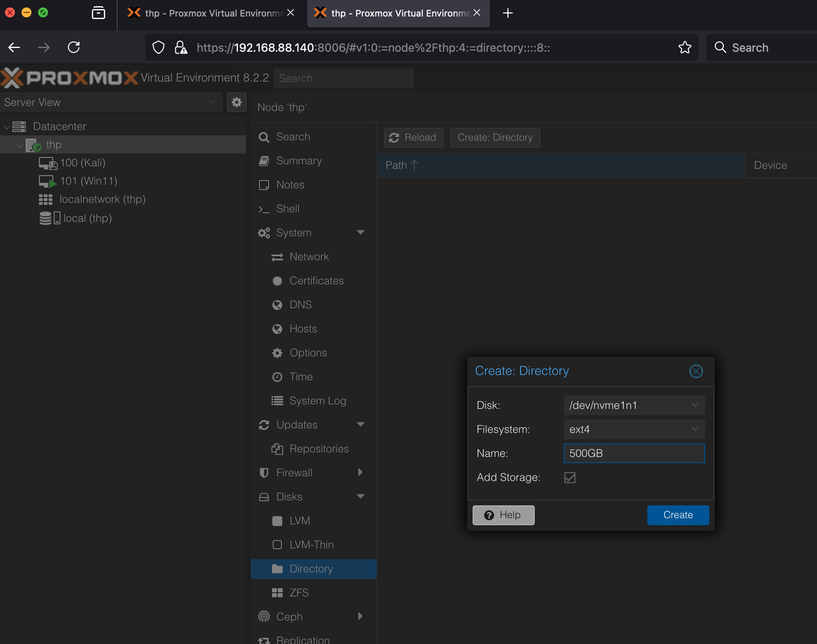Click the browser page reload icon
Viewport: 817px width, 644px height.
coord(74,48)
